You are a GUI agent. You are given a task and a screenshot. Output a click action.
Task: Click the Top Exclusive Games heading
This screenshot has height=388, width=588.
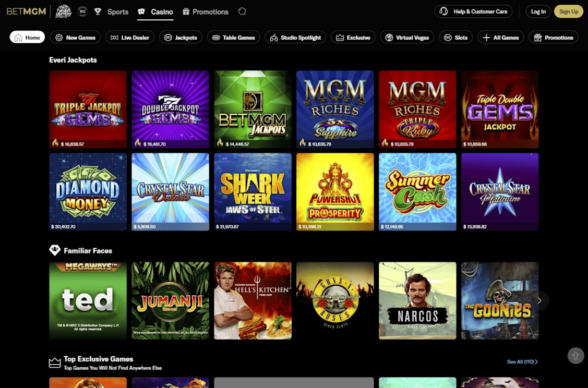pos(99,359)
